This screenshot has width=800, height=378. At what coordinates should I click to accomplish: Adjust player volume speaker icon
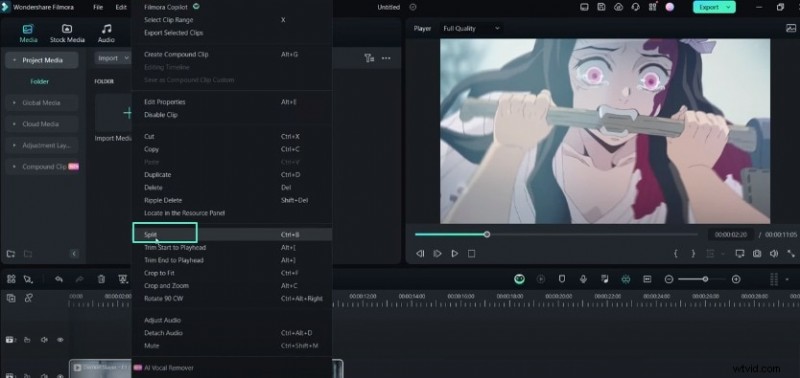(x=774, y=254)
